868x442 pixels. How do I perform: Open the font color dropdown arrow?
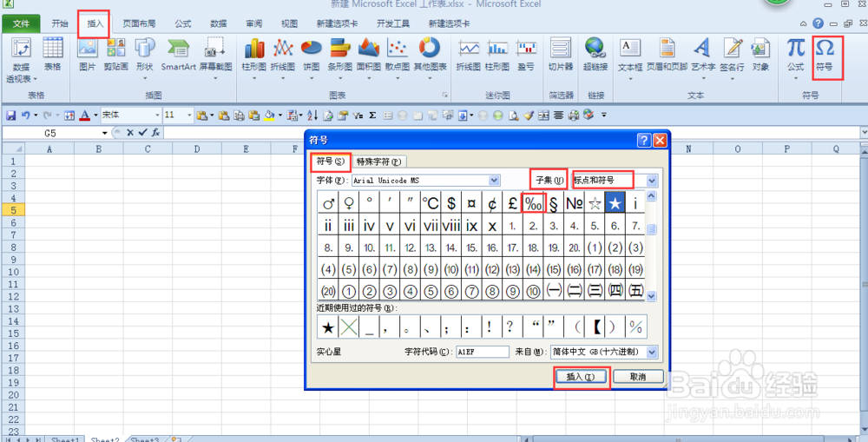pyautogui.click(x=95, y=115)
